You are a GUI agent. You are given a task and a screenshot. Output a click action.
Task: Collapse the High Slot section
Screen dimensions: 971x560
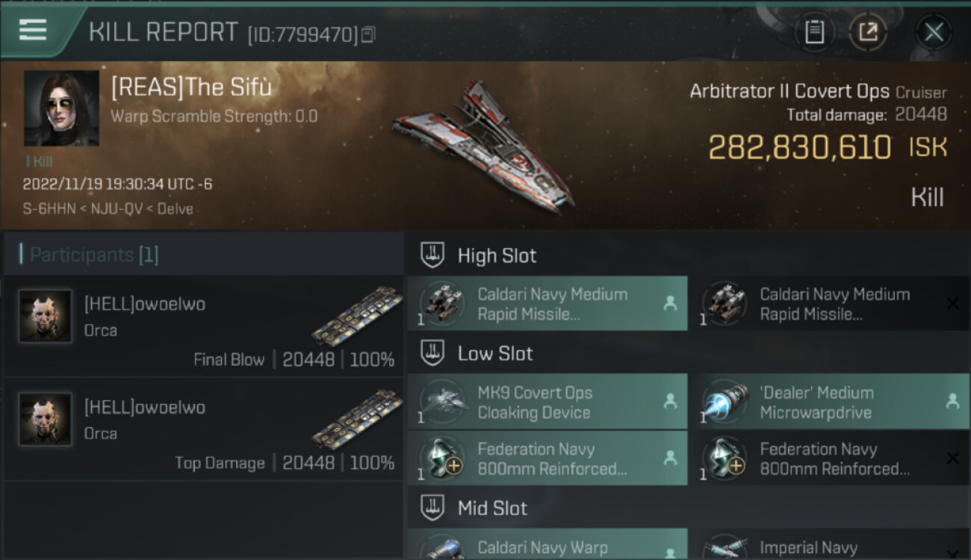pyautogui.click(x=432, y=255)
